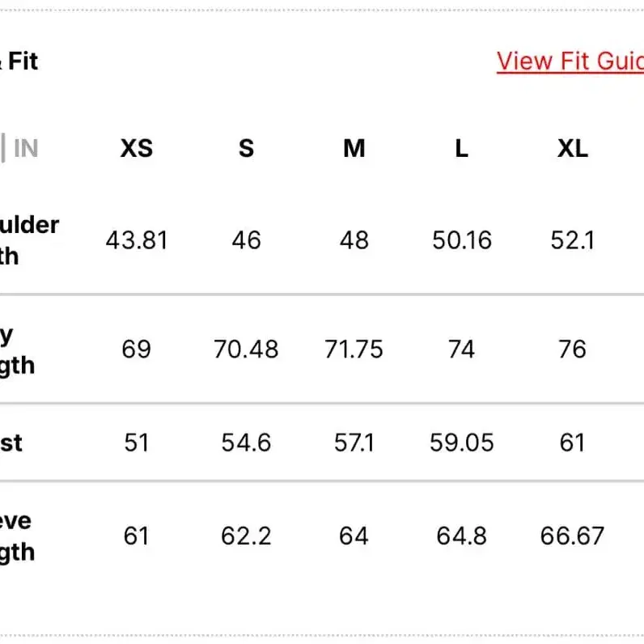The width and height of the screenshot is (644, 644).
Task: Click XL sleeve length value 66.67
Action: click(x=572, y=536)
